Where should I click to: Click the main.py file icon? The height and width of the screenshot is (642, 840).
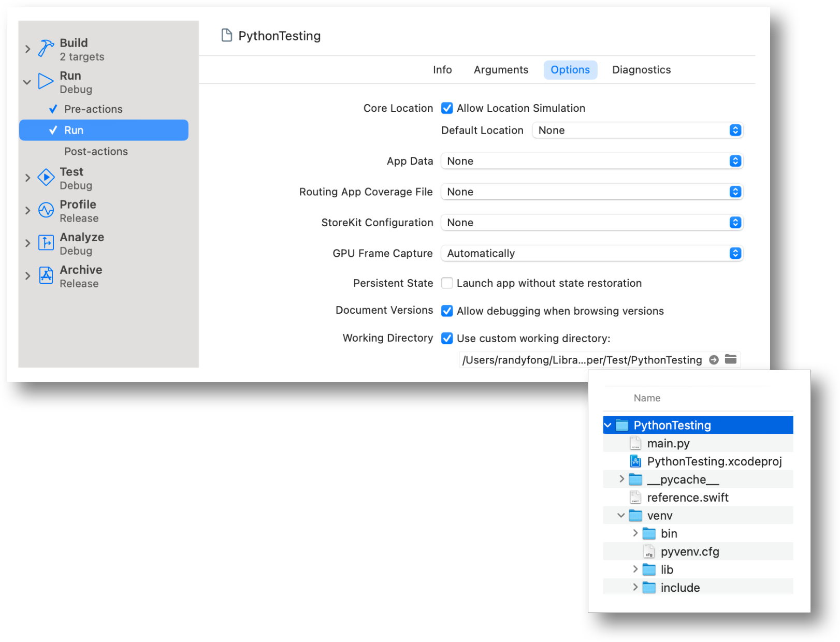pyautogui.click(x=635, y=443)
